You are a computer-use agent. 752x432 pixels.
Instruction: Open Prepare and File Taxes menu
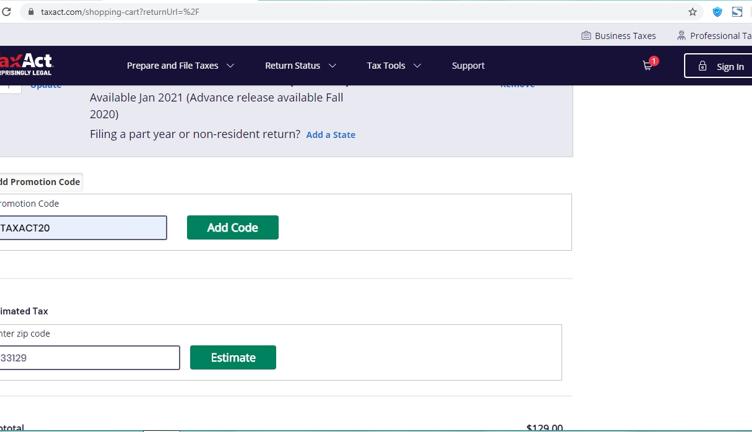173,66
